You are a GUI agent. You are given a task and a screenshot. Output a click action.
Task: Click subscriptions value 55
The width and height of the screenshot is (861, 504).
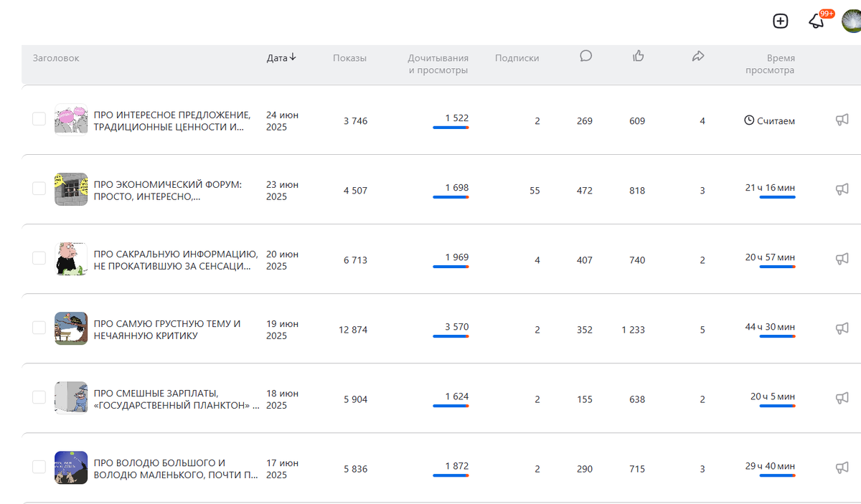coord(535,191)
